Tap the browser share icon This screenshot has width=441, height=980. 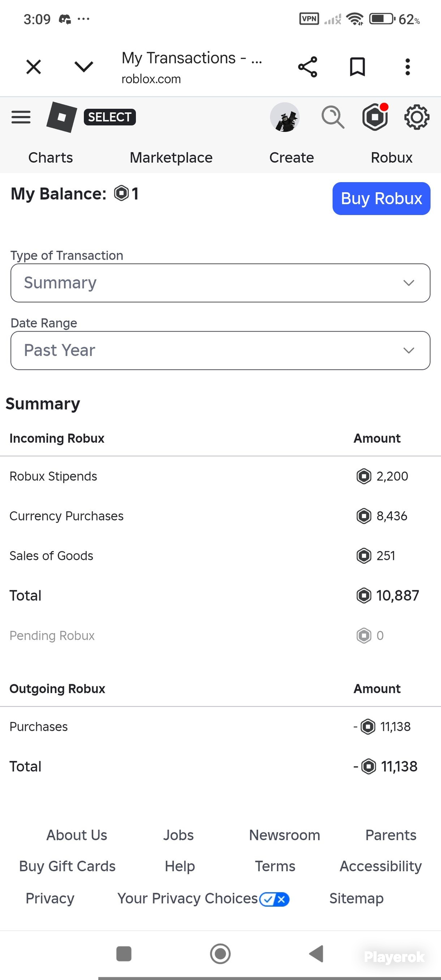[308, 67]
